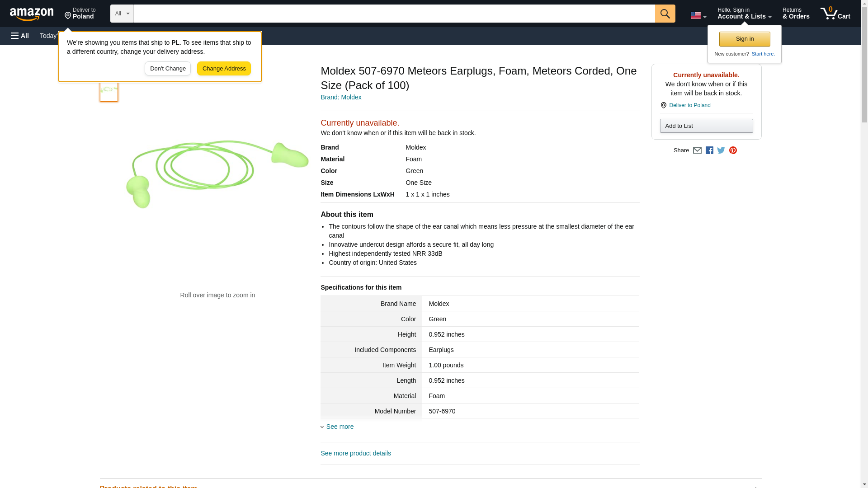Click Change Address button

point(224,69)
